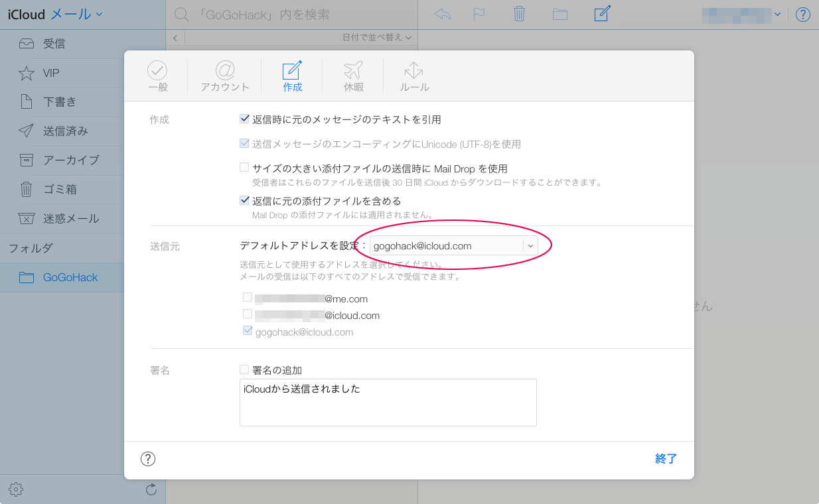Click the Inbox tray icon
The height and width of the screenshot is (504, 819).
pos(27,44)
